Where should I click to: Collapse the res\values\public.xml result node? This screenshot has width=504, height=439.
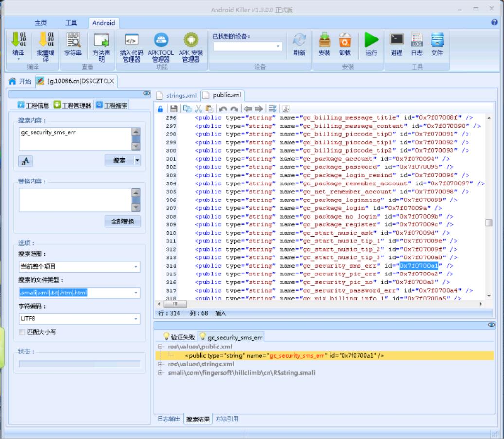coord(160,347)
